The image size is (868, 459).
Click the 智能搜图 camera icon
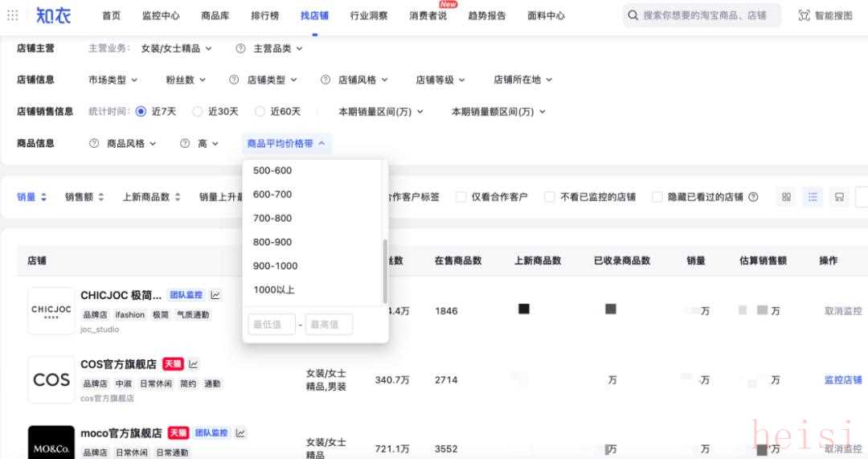click(804, 15)
